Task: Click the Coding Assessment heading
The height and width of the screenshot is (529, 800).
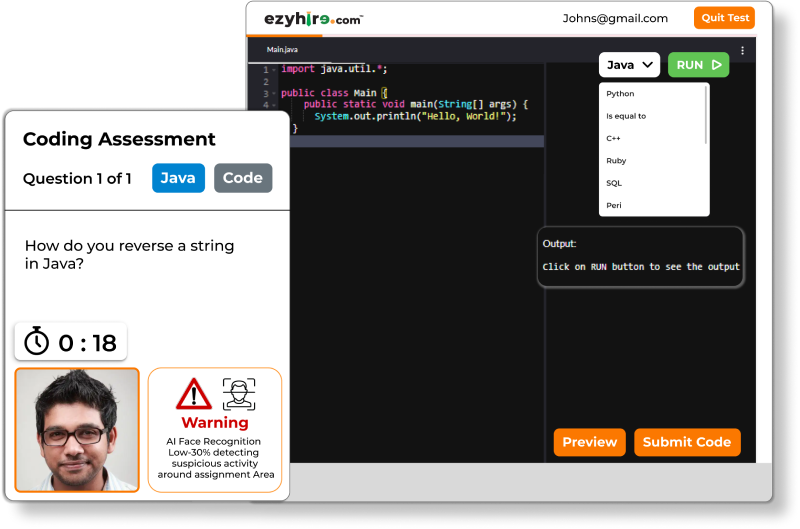Action: [119, 139]
